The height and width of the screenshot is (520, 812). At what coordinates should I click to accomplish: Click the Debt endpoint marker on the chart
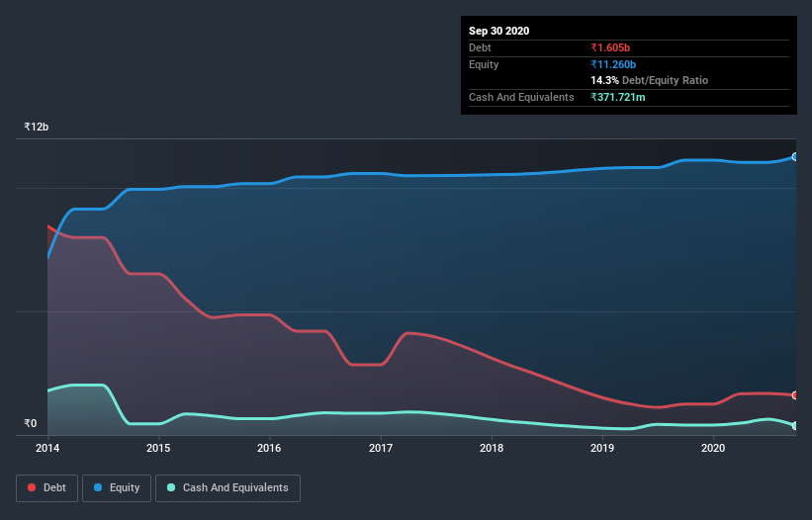pos(795,395)
